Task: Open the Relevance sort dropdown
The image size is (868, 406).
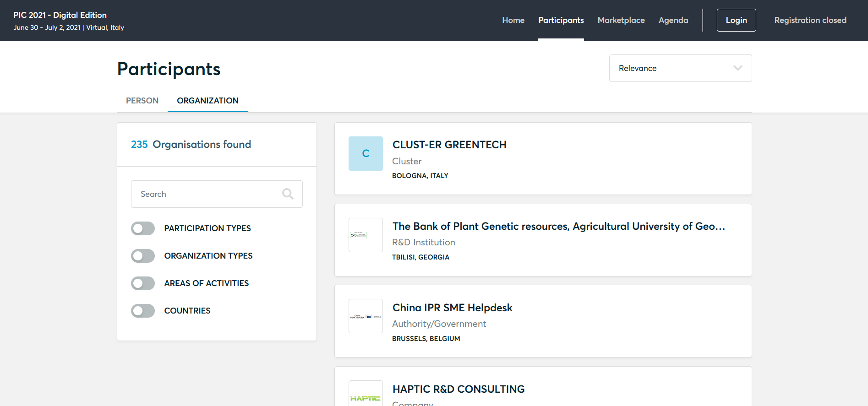Action: pos(680,68)
